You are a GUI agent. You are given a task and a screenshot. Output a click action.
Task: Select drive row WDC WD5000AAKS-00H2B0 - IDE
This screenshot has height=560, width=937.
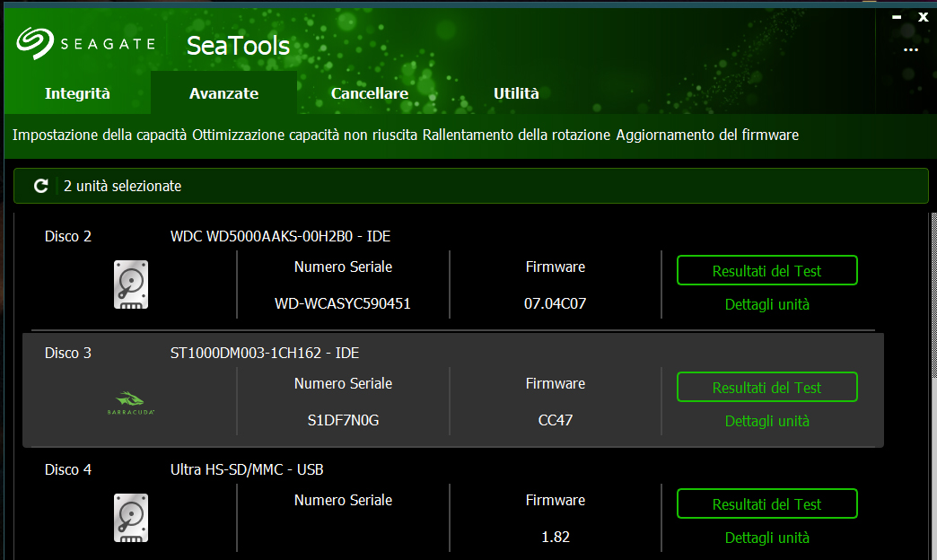click(x=453, y=273)
